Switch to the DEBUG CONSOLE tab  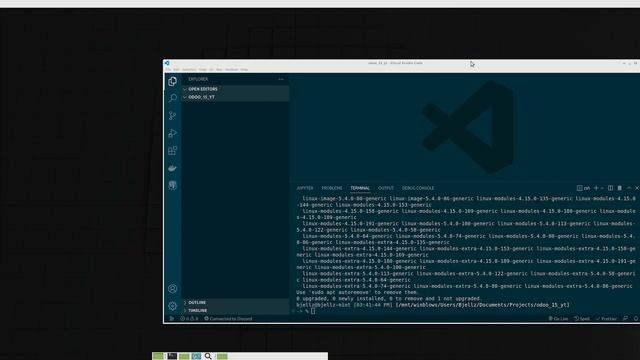point(418,188)
